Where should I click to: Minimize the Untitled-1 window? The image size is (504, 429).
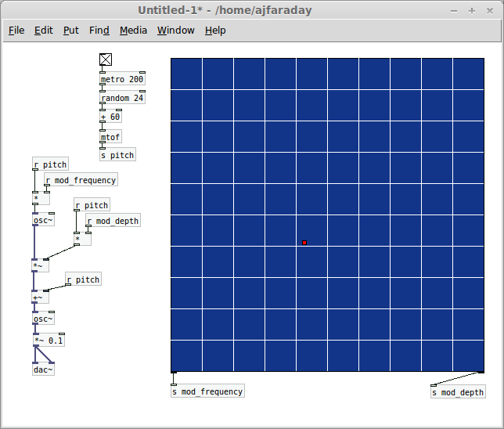point(454,11)
